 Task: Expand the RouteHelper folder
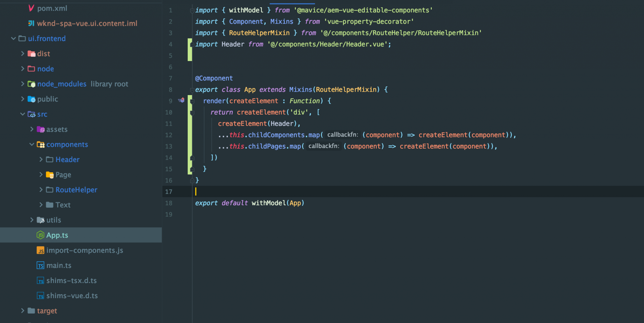coord(41,190)
